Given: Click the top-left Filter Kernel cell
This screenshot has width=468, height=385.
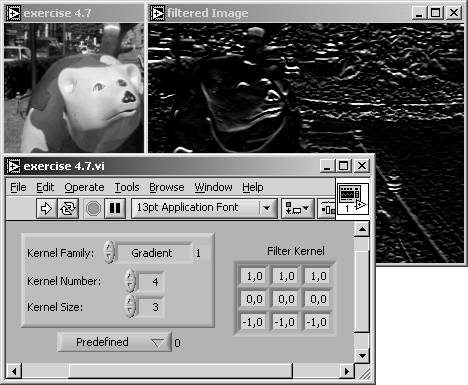Looking at the screenshot, I should point(254,276).
